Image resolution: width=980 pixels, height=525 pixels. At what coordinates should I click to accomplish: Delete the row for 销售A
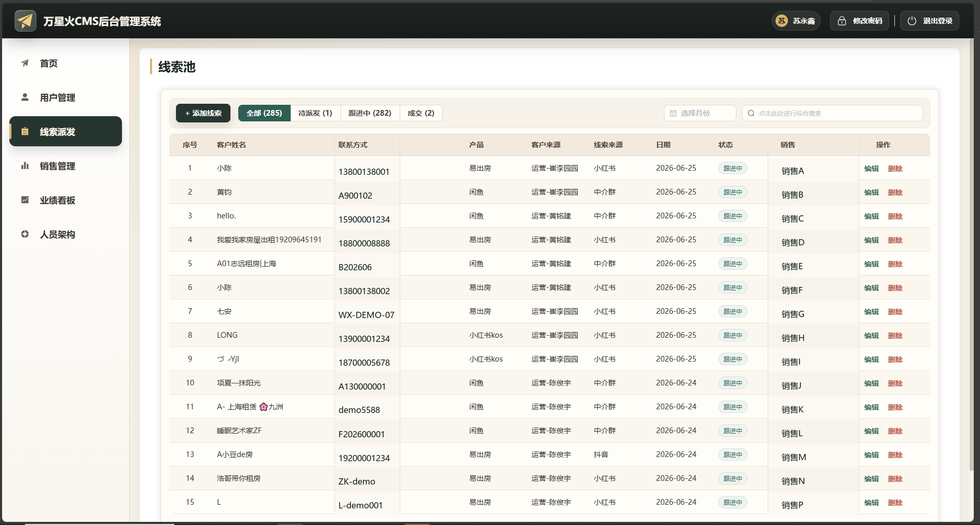[895, 169]
